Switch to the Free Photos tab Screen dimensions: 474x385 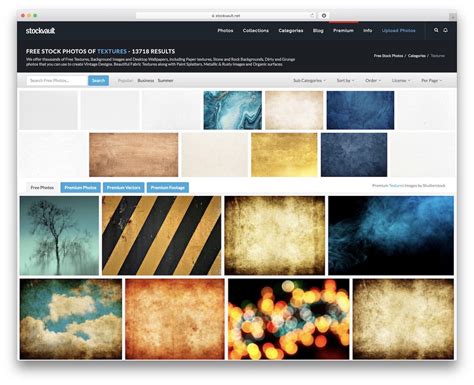(42, 188)
